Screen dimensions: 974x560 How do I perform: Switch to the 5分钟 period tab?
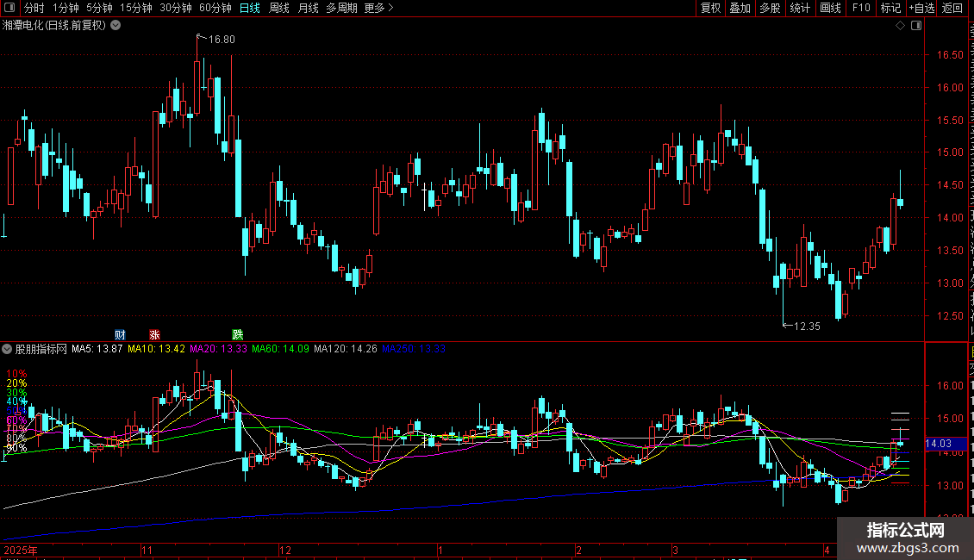pos(99,8)
